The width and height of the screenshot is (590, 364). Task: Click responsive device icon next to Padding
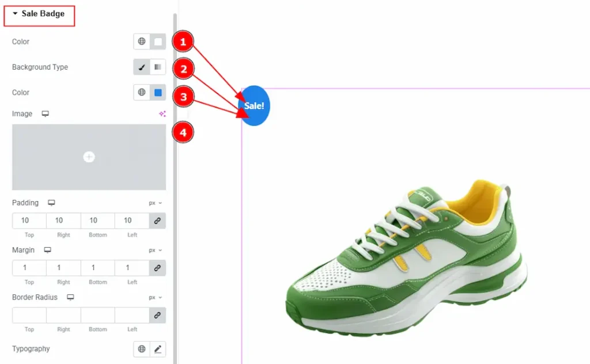click(x=51, y=203)
